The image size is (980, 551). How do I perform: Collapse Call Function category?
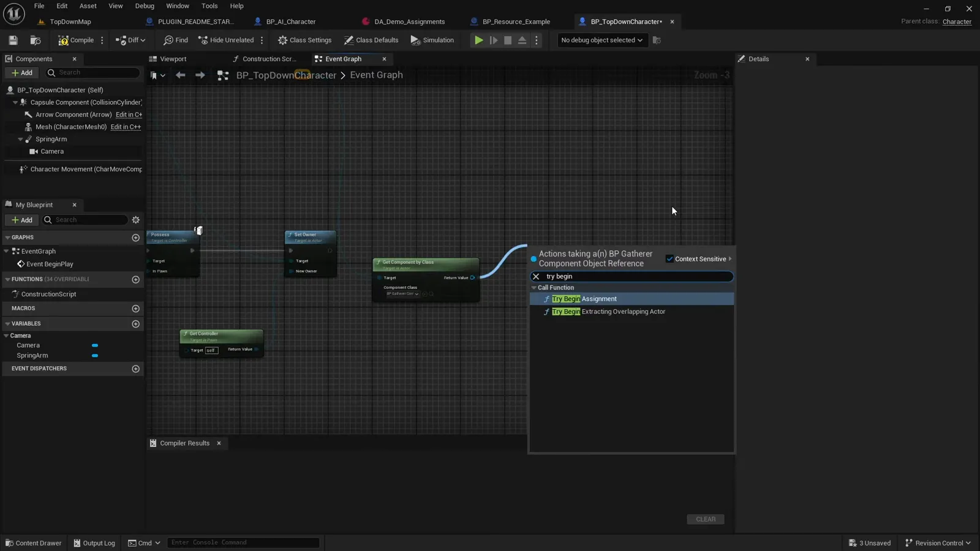(x=534, y=288)
